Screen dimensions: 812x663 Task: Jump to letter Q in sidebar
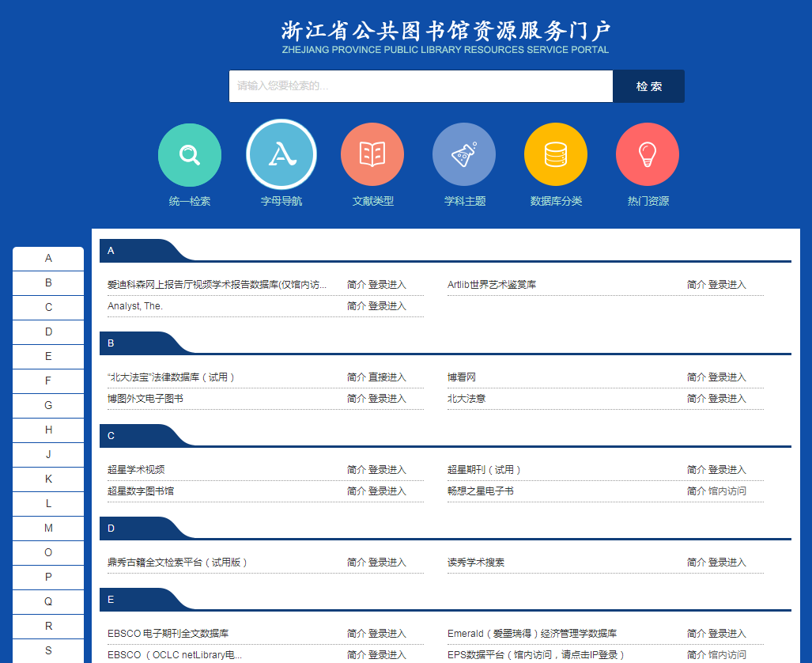[48, 602]
